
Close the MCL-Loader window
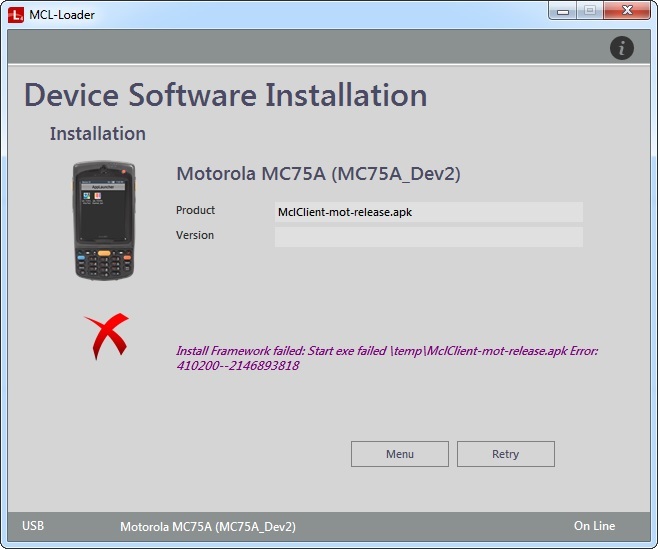click(627, 10)
